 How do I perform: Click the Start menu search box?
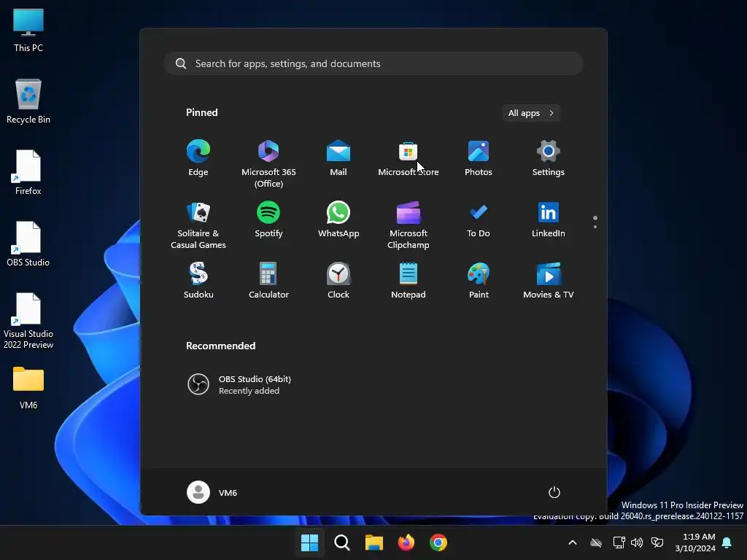(x=373, y=63)
